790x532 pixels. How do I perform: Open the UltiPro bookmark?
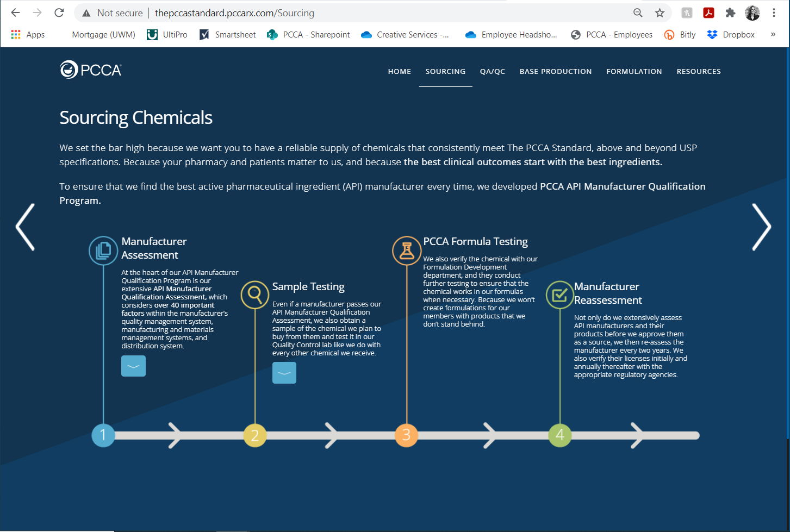tap(167, 34)
